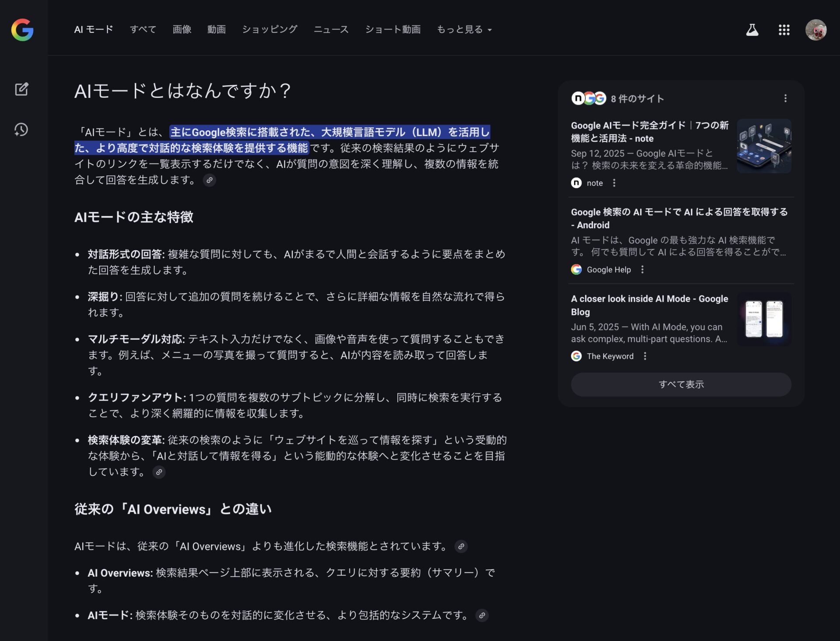
Task: Switch to the すべて tab
Action: pyautogui.click(x=143, y=29)
